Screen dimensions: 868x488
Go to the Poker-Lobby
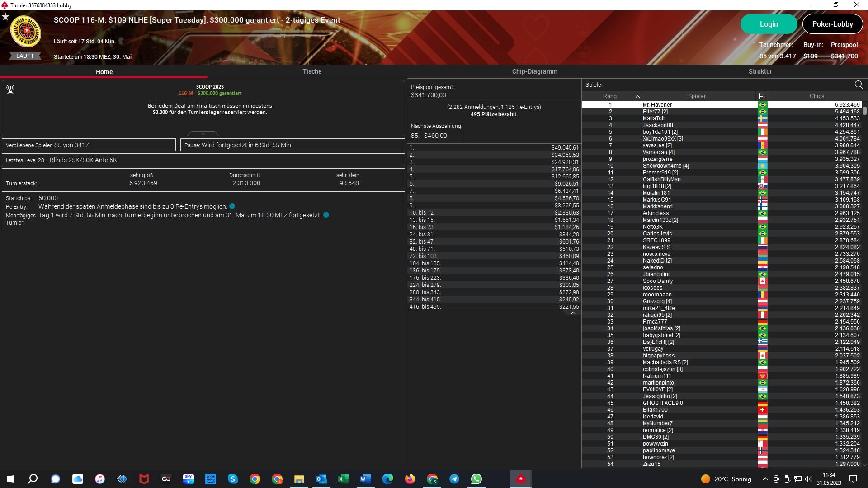(x=832, y=24)
